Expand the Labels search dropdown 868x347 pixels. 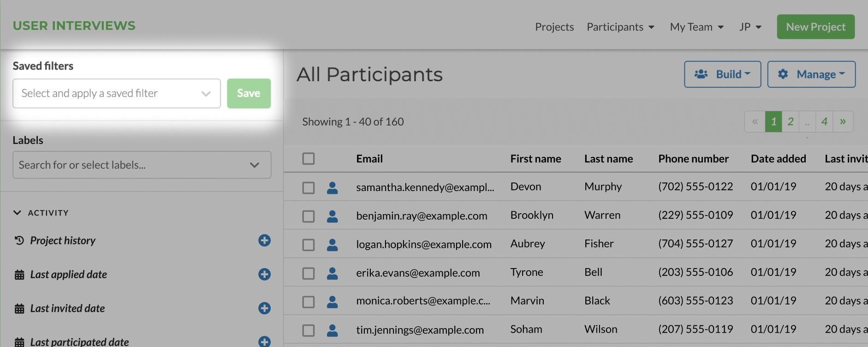coord(142,165)
